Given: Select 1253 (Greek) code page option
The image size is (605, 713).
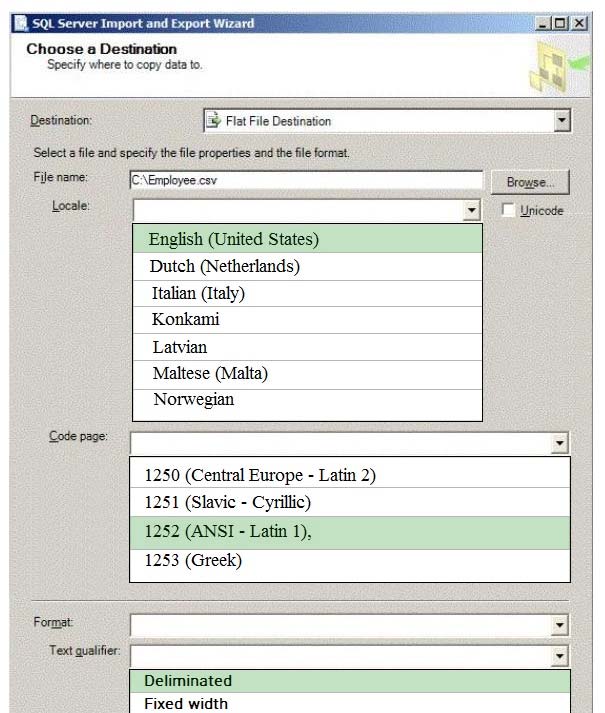Looking at the screenshot, I should click(x=350, y=562).
